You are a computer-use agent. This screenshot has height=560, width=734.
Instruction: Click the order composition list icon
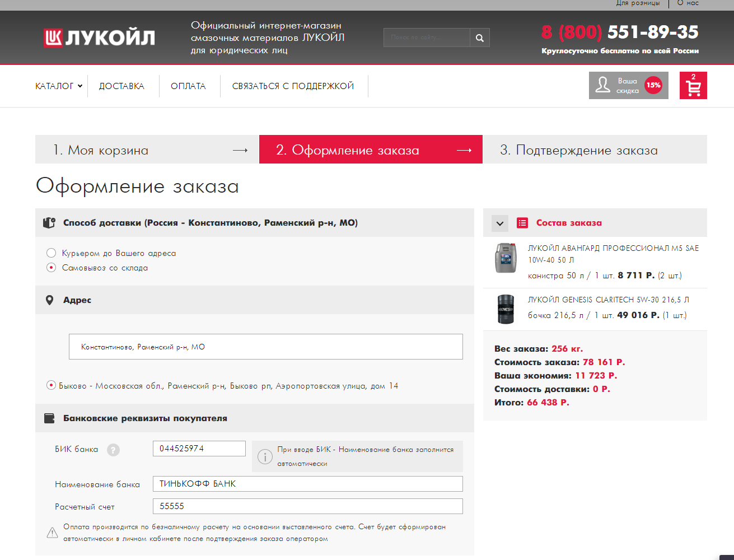point(522,223)
